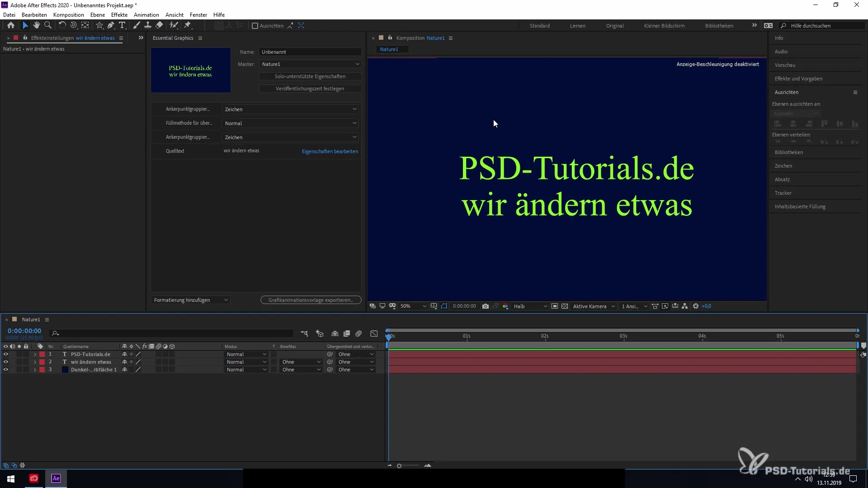Click the Home icon in toolbar
The image size is (868, 488).
click(11, 25)
